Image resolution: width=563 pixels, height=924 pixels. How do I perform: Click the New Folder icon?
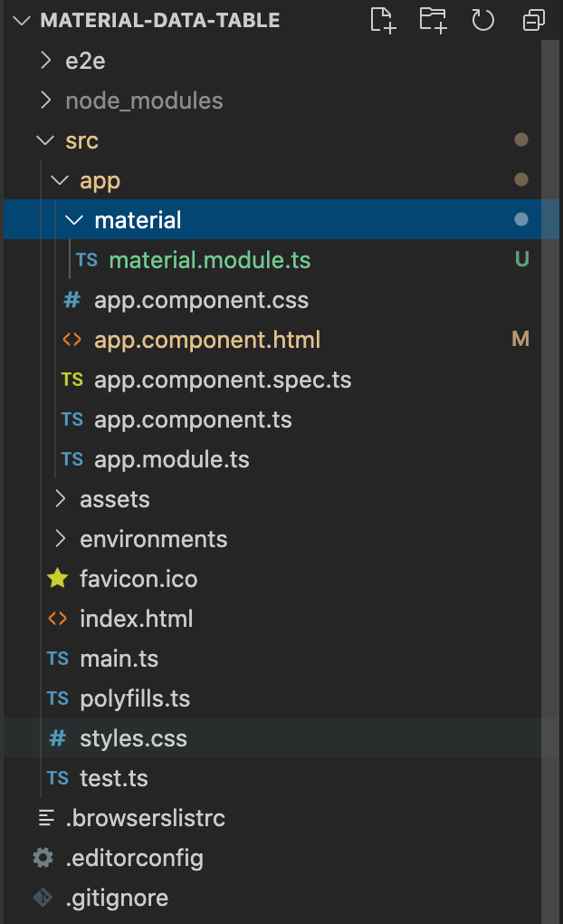pos(433,20)
